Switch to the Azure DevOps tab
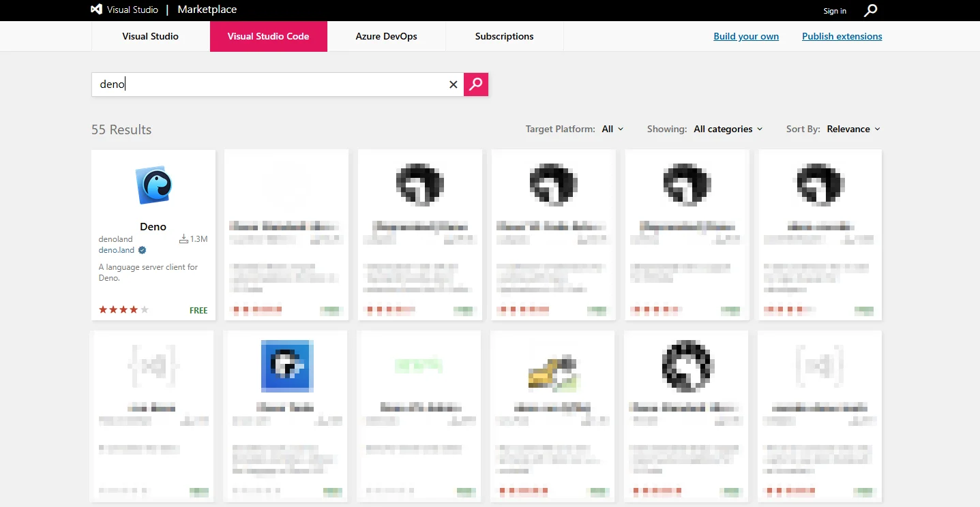The width and height of the screenshot is (980, 507). [x=386, y=36]
